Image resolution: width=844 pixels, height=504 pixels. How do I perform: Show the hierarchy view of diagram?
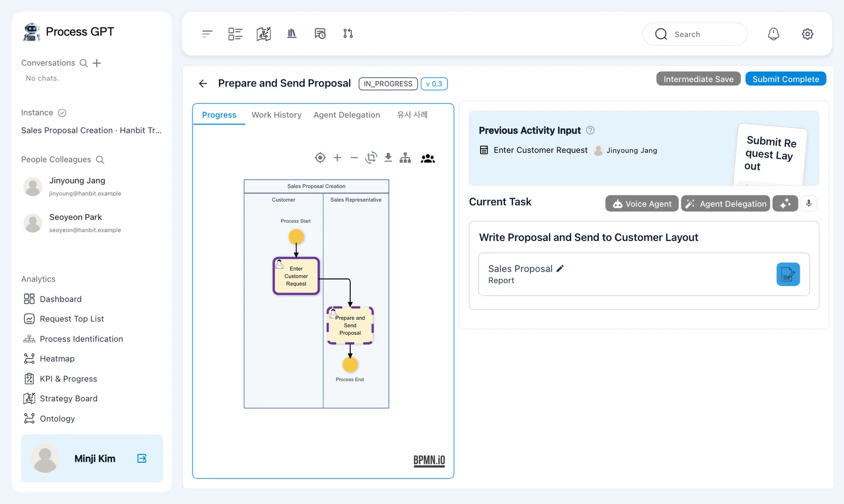coord(405,158)
